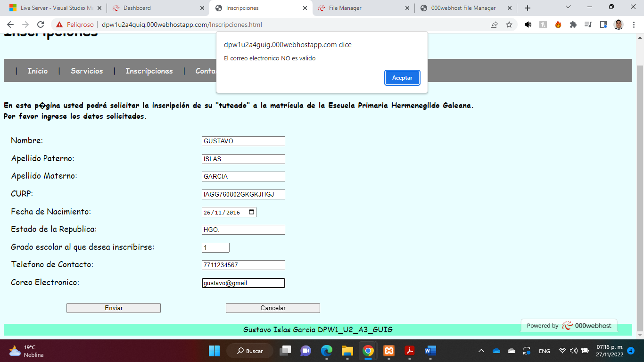Open File Explorer from the taskbar
Image resolution: width=644 pixels, height=362 pixels.
[x=347, y=351]
